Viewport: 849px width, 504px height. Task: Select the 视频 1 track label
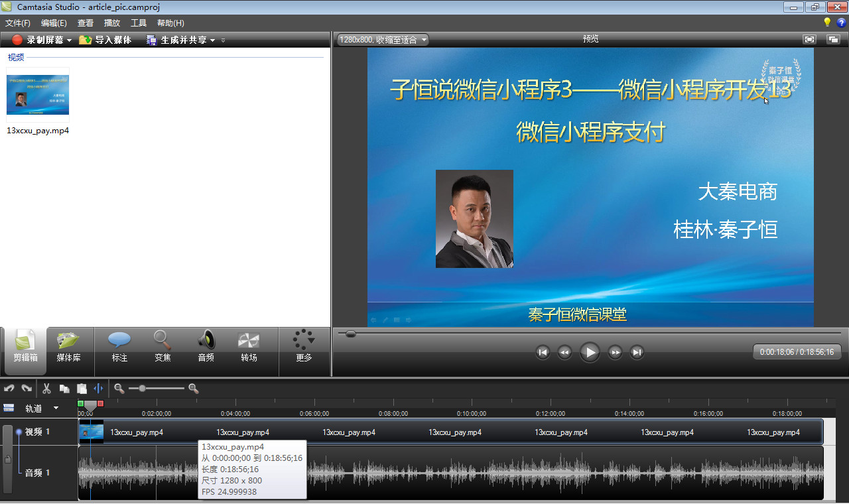click(38, 432)
